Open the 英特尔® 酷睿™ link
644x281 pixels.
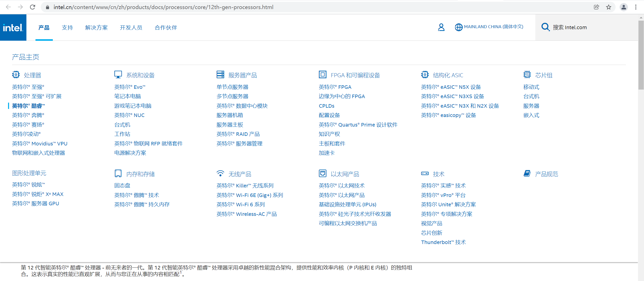point(28,106)
